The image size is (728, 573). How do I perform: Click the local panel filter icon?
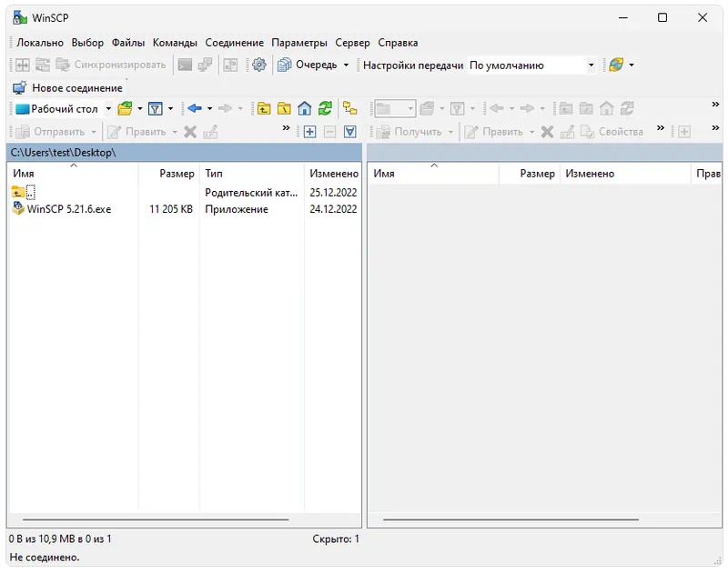pos(156,109)
